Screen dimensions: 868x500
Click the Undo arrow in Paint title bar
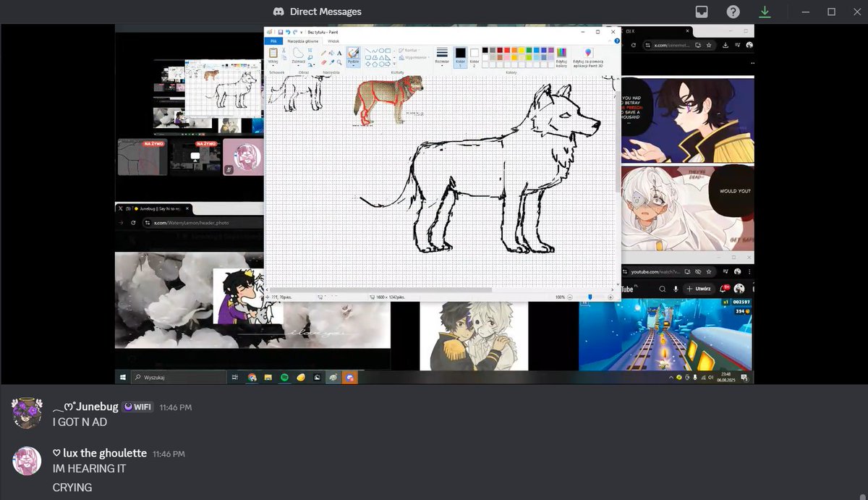[x=288, y=32]
